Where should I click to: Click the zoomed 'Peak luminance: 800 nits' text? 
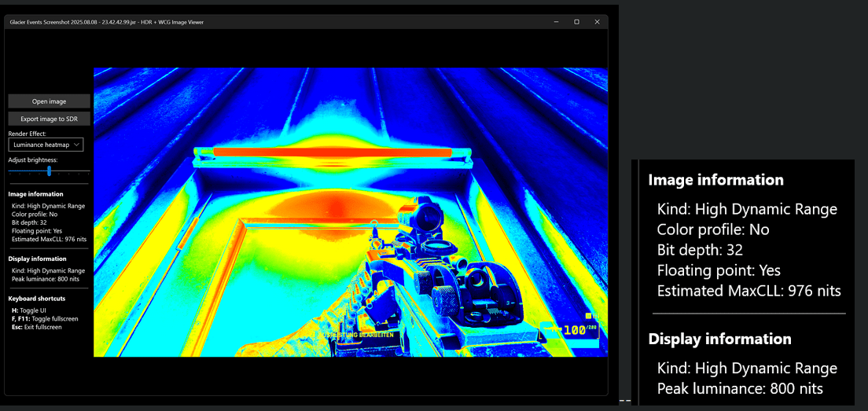(x=740, y=389)
